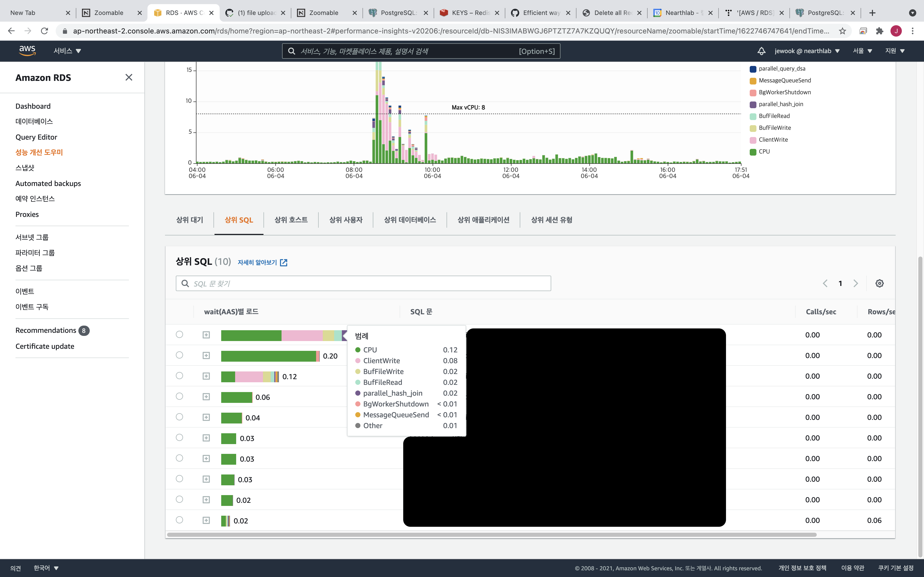Go to next page arrow in SQL table
Image resolution: width=924 pixels, height=577 pixels.
pyautogui.click(x=856, y=283)
